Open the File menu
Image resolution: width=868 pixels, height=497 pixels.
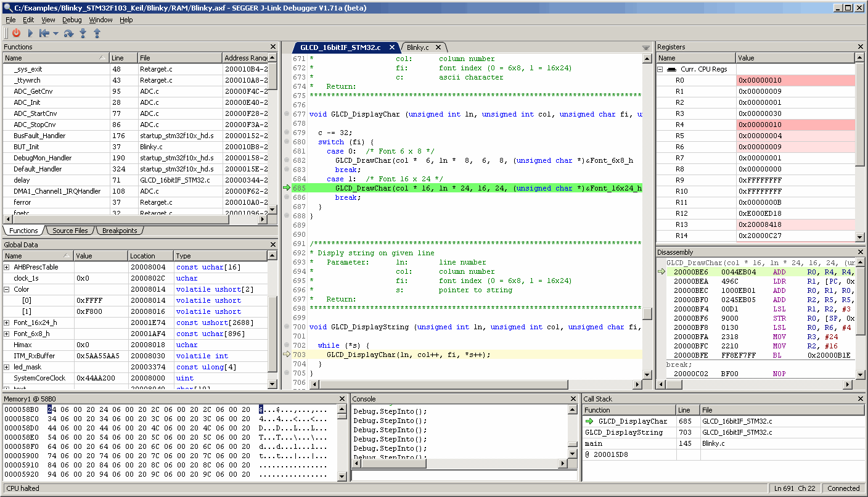(x=10, y=20)
